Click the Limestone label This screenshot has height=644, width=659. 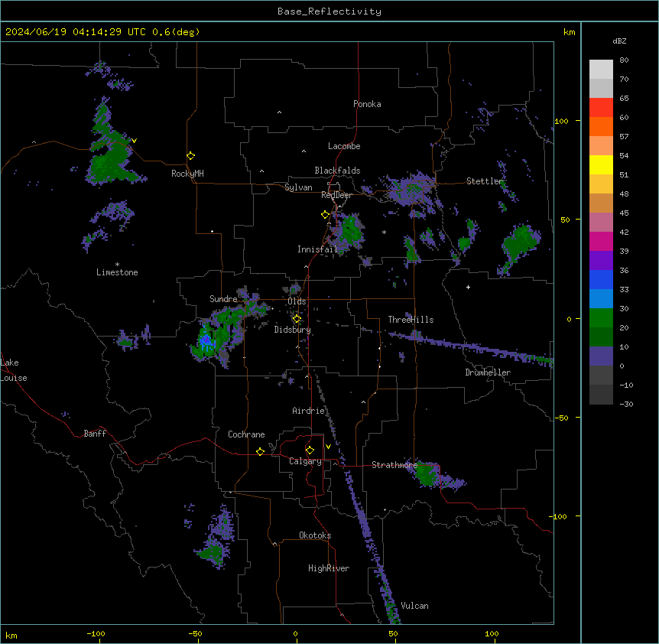tap(117, 272)
